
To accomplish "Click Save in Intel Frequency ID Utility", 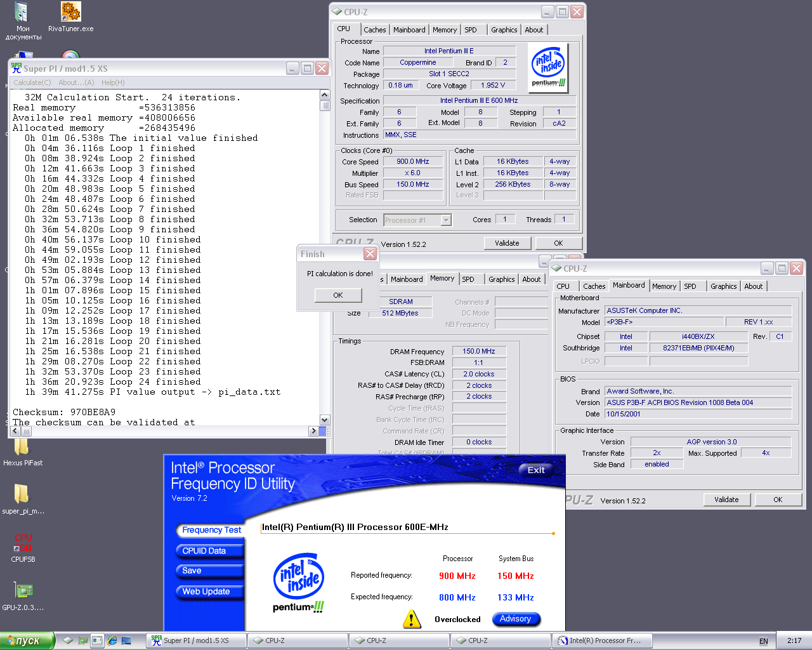I will (x=211, y=571).
